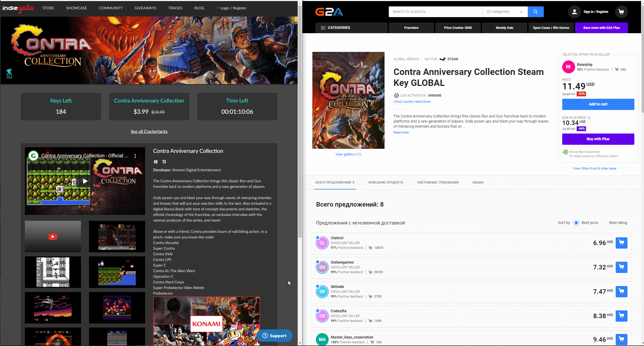Switch to the СИСТЕМНЫЕ ТРЕБОВАНИЯ tab
This screenshot has height=346, width=644.
click(438, 182)
